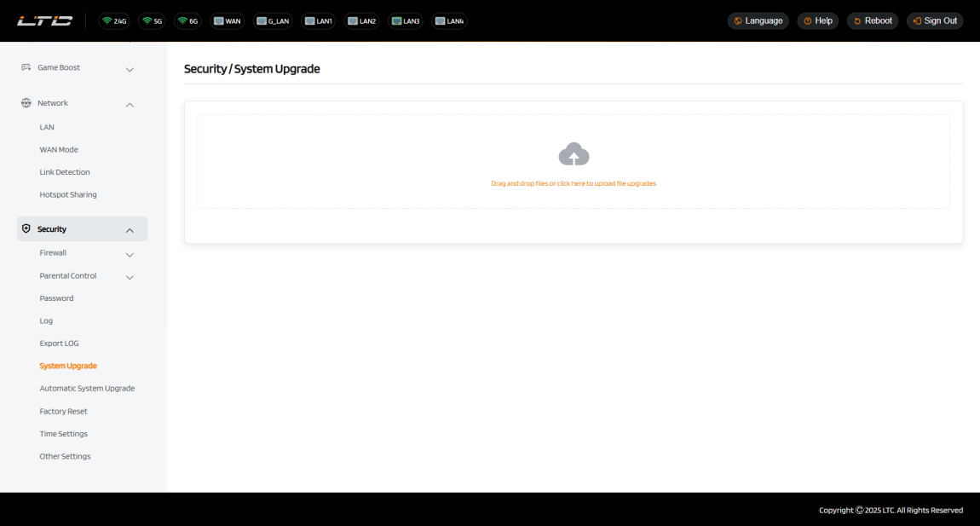Click the LTC logo
Screen dimensions: 980x526
[x=45, y=20]
